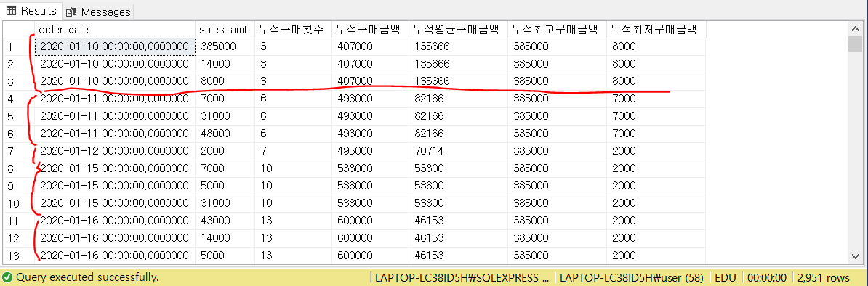Click the 00:00:00 elapsed time entry

pyautogui.click(x=767, y=277)
